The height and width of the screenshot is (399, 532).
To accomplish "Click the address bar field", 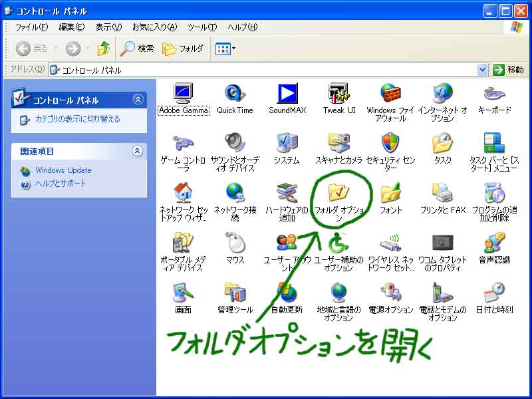I will [266, 70].
